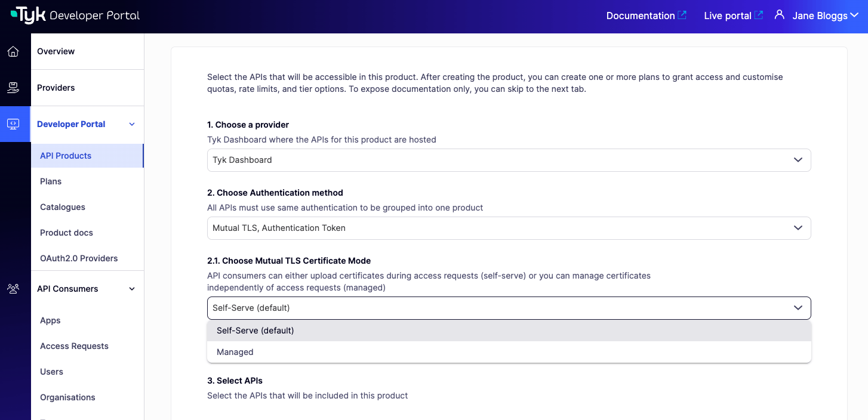
Task: Click the Tyk Developer Portal logo
Action: (x=75, y=16)
